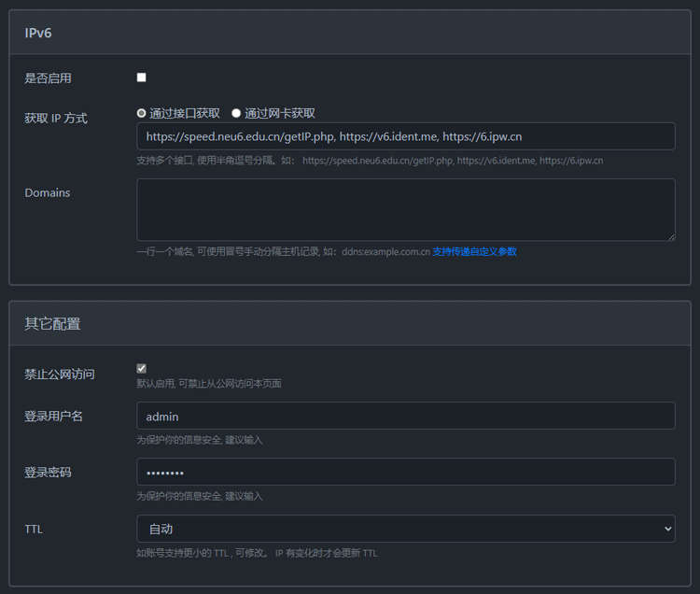
Task: Click the 是否启用 label text
Action: [x=48, y=78]
